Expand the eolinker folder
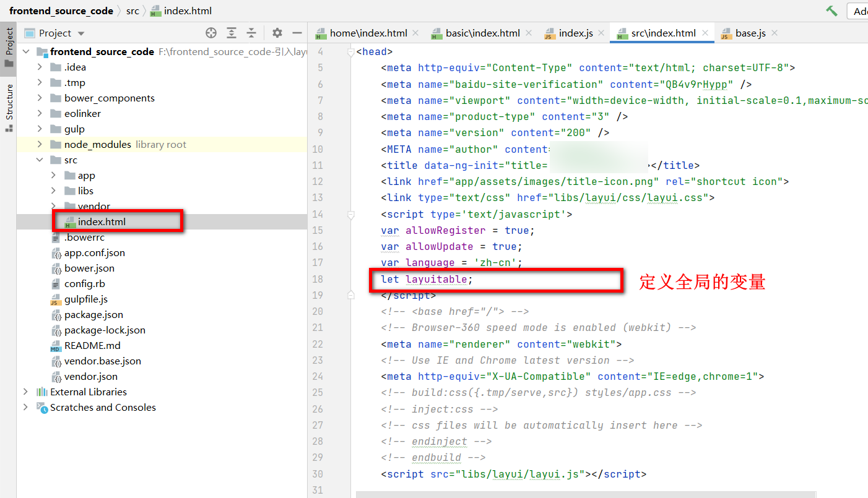This screenshot has width=868, height=498. click(x=40, y=113)
